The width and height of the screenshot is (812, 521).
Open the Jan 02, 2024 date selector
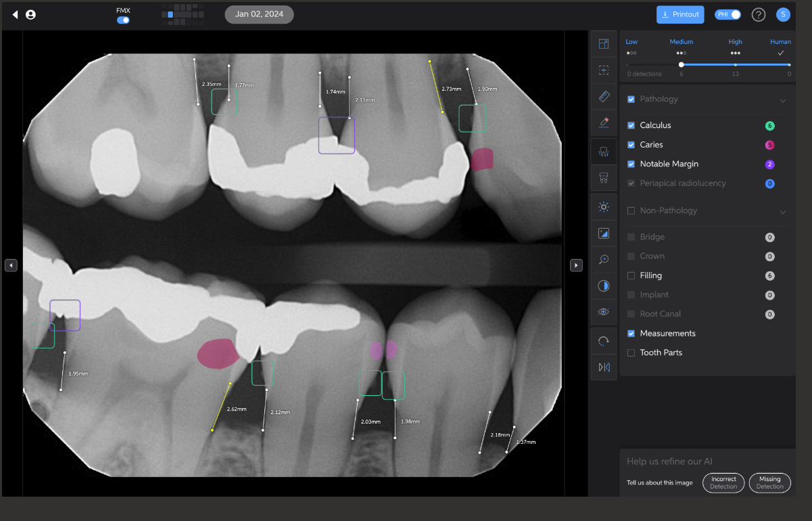point(259,14)
